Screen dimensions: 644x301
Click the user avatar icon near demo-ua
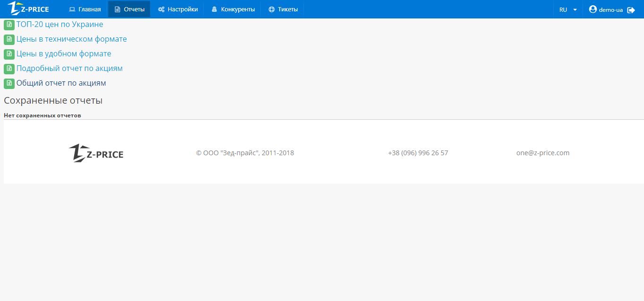[593, 9]
